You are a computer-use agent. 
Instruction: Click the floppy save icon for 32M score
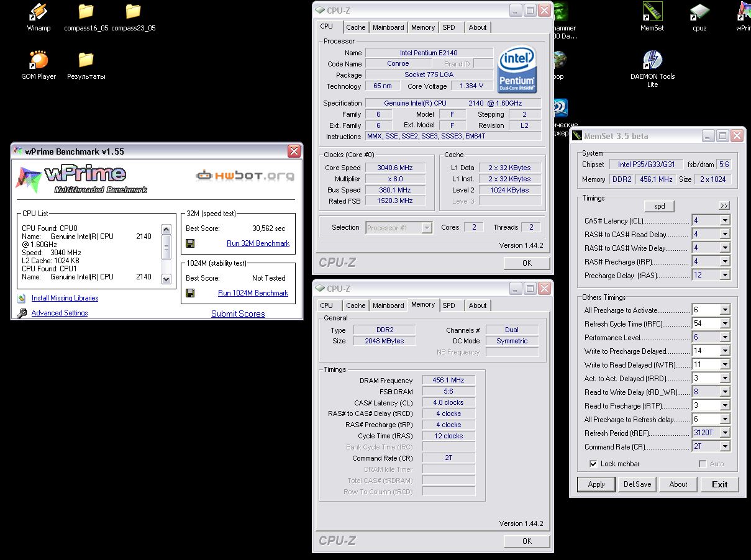190,243
